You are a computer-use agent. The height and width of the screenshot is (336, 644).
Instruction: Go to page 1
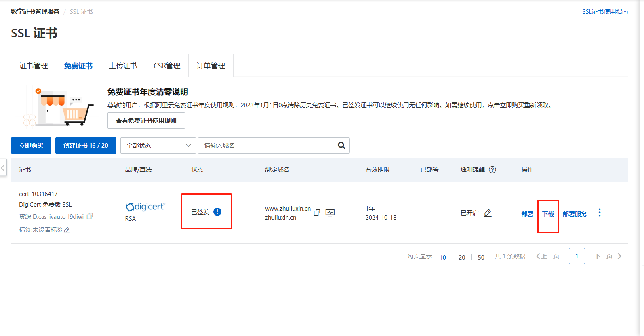click(577, 256)
